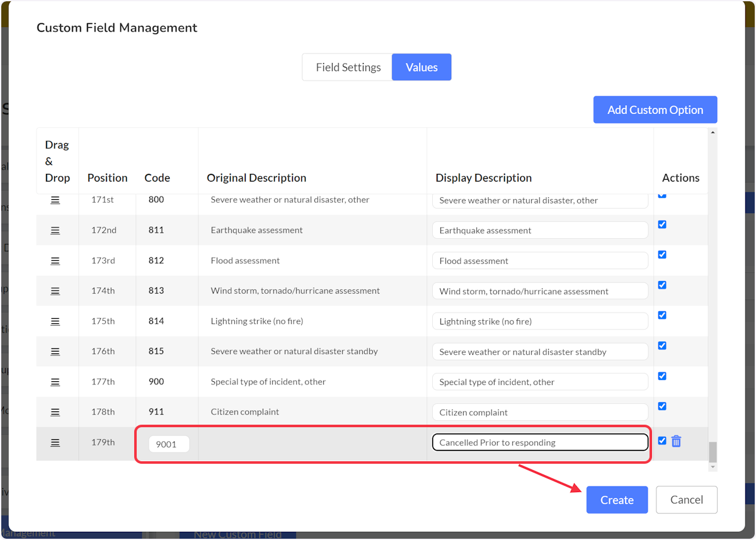Click position cell 176th
This screenshot has width=756, height=540.
103,351
